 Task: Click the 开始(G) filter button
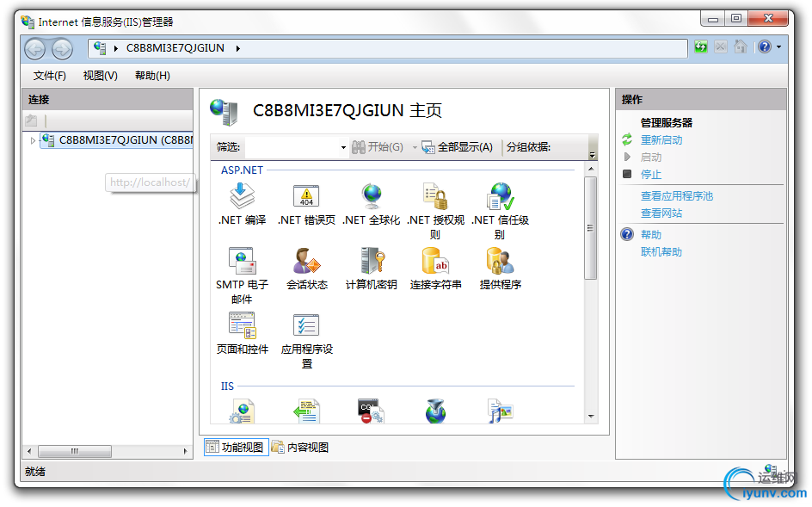(x=378, y=147)
